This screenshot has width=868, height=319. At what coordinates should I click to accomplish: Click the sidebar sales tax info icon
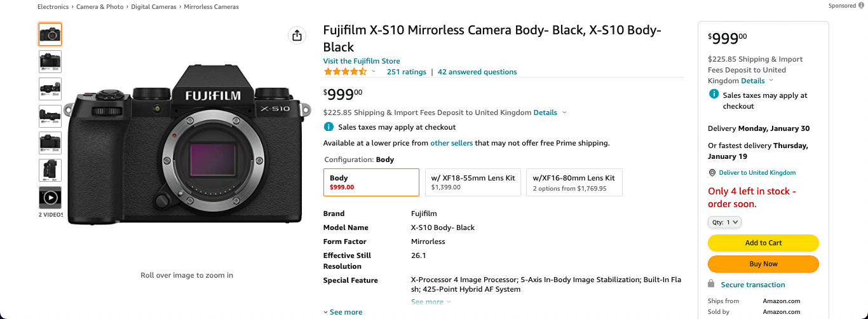tap(714, 95)
